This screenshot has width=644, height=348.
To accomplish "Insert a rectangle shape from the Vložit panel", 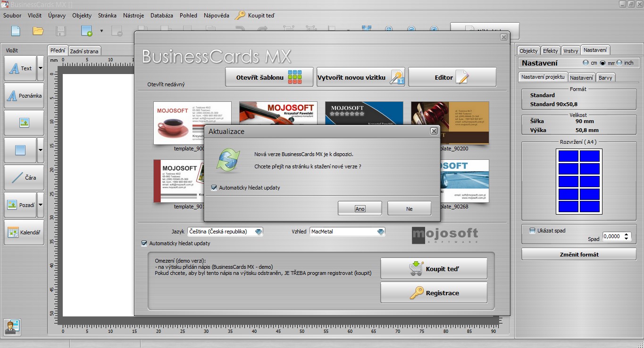I will click(x=20, y=150).
